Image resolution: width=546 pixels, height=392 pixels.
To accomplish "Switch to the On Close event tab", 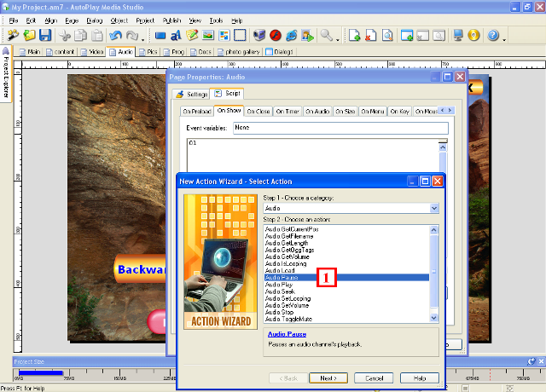I will 258,111.
